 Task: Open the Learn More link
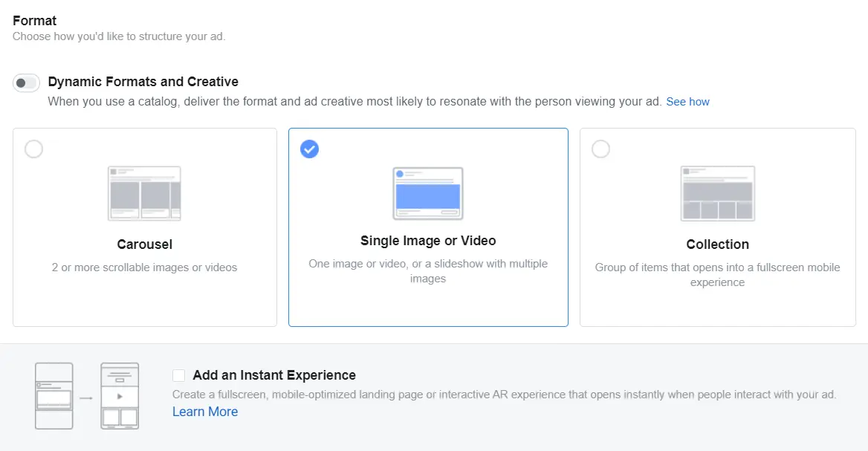[205, 412]
